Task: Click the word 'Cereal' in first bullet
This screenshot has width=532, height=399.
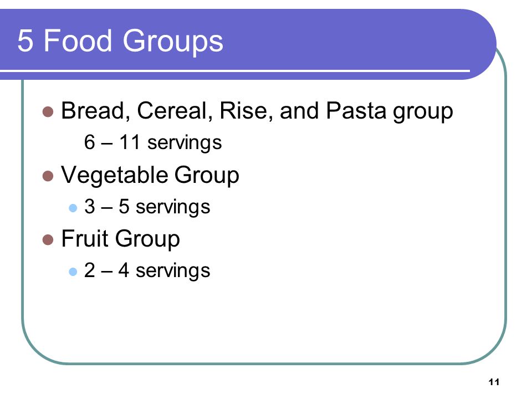Action: 175,111
